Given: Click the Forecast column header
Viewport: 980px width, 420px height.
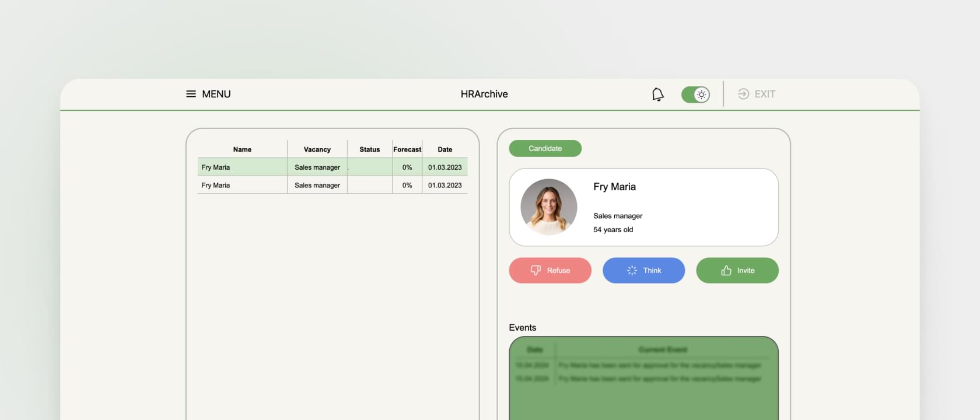Looking at the screenshot, I should (407, 149).
